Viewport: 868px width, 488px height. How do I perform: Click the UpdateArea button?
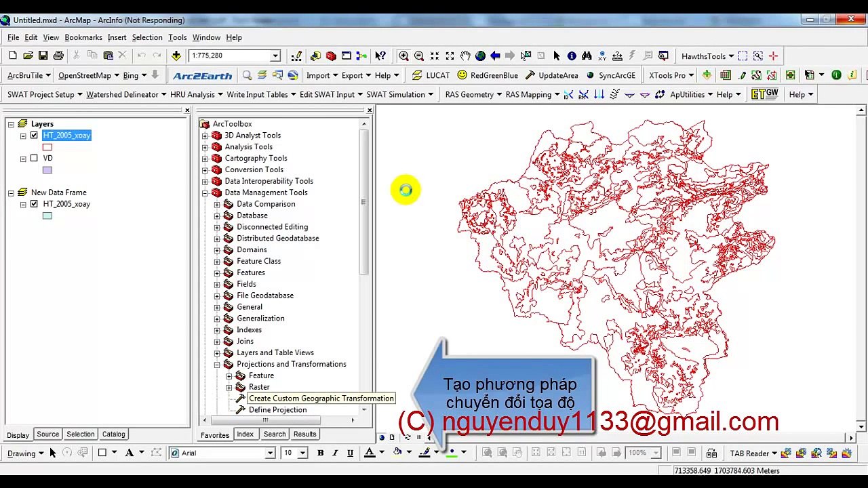pyautogui.click(x=552, y=75)
